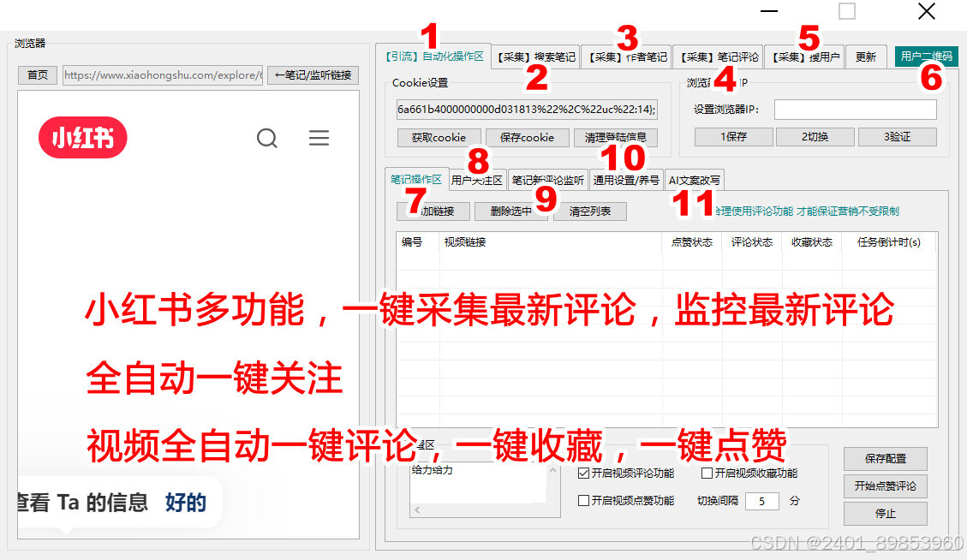Open the 【采集】笔记评论 tab
The height and width of the screenshot is (560, 967).
[719, 57]
